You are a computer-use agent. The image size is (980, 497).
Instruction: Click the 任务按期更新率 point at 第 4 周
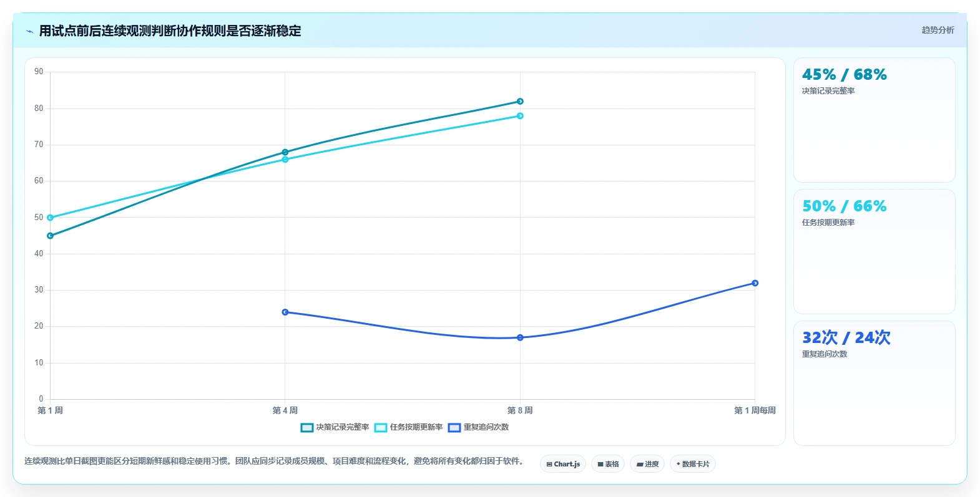tap(285, 160)
